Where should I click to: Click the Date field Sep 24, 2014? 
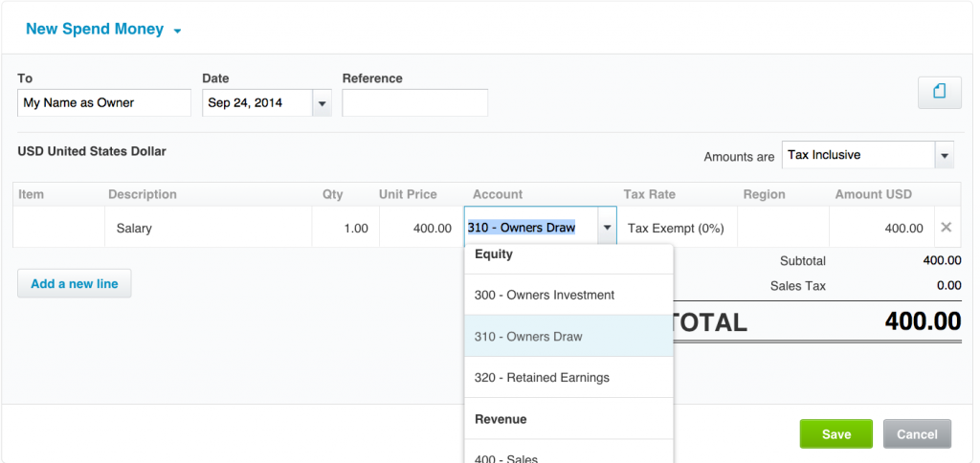click(x=257, y=103)
